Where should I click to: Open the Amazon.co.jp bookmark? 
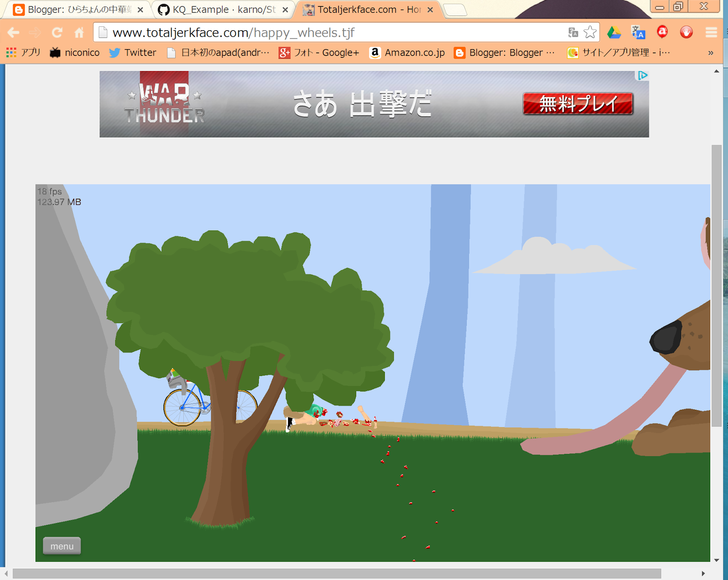coord(407,53)
